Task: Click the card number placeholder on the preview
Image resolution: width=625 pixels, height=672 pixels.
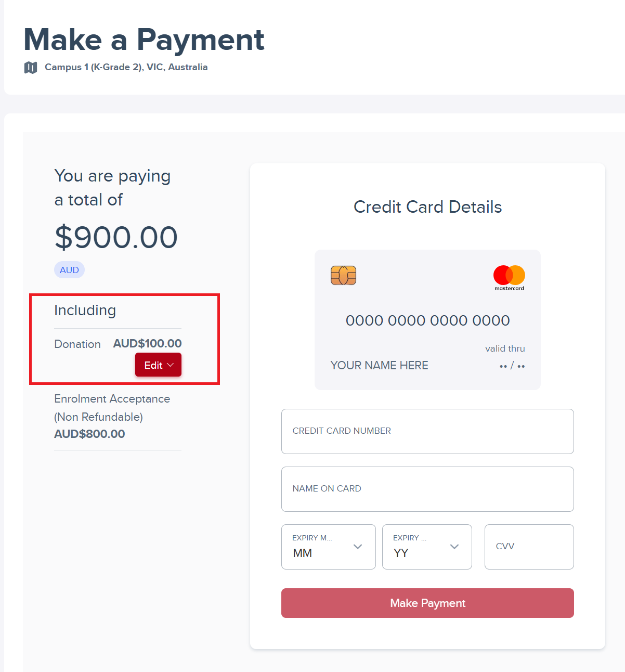Action: 427,320
